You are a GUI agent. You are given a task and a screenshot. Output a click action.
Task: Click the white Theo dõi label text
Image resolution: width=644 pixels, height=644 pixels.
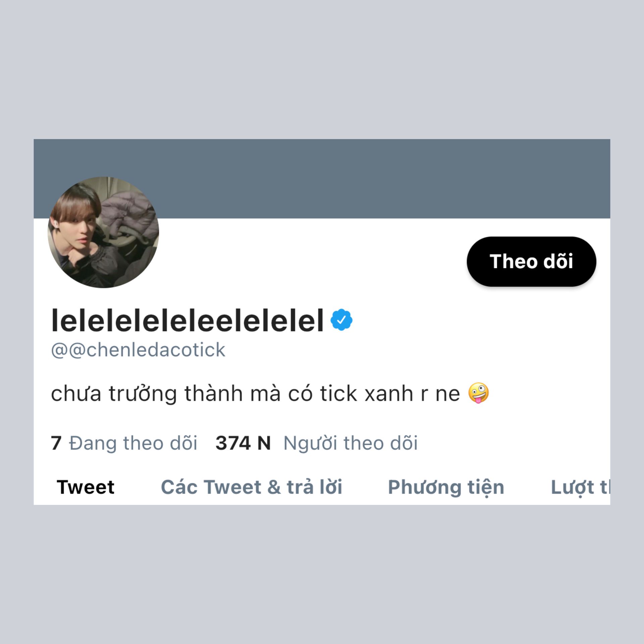tap(531, 261)
